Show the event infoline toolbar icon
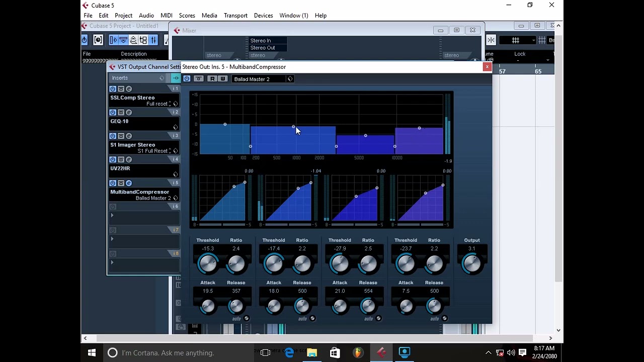644x362 pixels. pyautogui.click(x=123, y=40)
